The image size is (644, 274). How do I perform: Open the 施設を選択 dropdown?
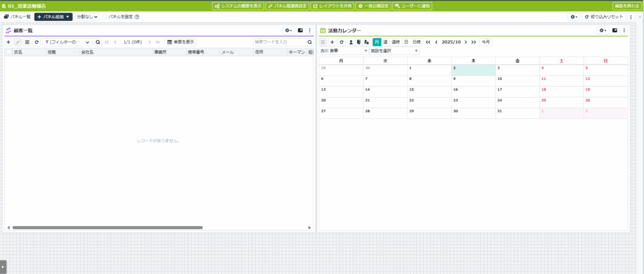tap(394, 50)
